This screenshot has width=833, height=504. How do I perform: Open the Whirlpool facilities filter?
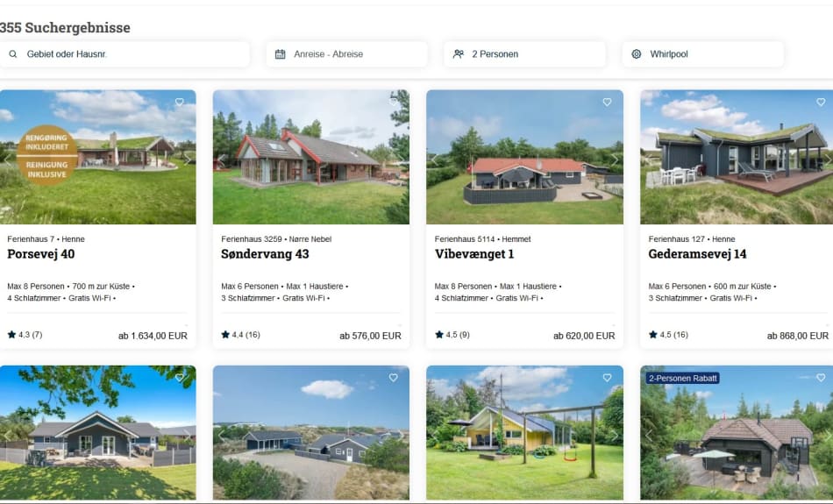click(x=702, y=54)
